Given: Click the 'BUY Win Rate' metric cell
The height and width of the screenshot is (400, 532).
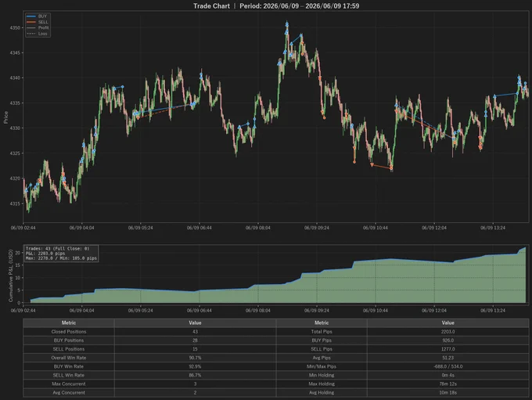Looking at the screenshot, I should click(x=69, y=366).
